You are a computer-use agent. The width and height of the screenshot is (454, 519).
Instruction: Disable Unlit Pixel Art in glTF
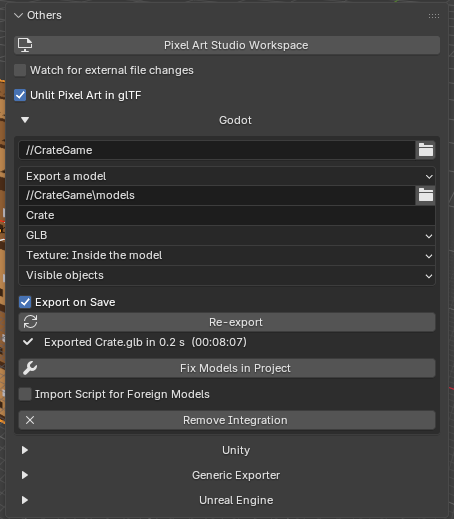pyautogui.click(x=20, y=95)
